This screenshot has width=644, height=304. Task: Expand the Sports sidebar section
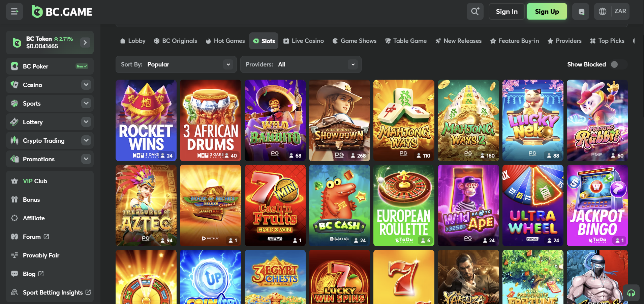86,103
